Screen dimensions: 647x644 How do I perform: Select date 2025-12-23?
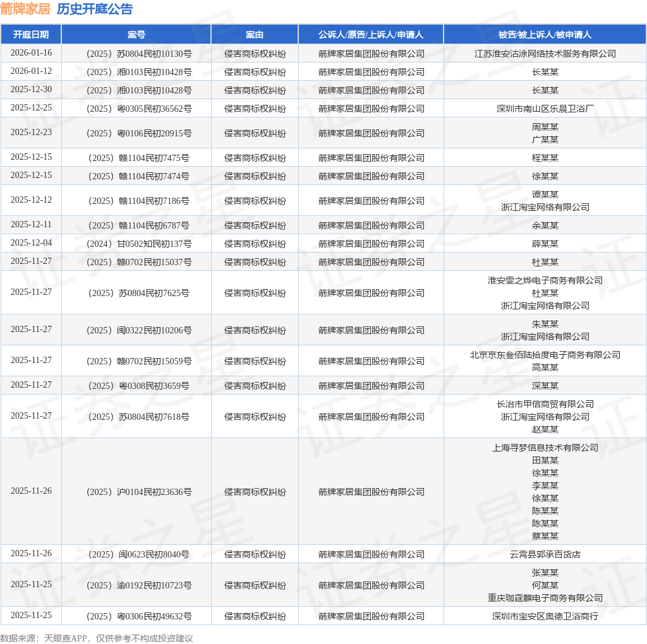click(31, 133)
